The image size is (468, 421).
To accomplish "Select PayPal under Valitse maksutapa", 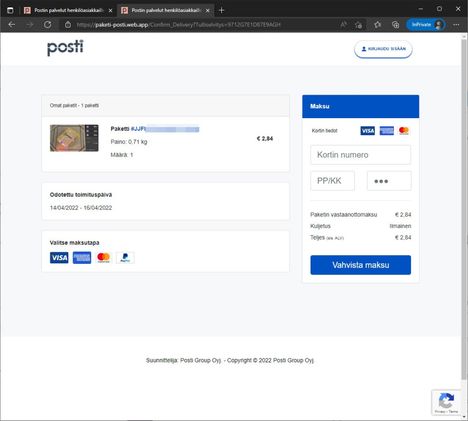I will (125, 258).
